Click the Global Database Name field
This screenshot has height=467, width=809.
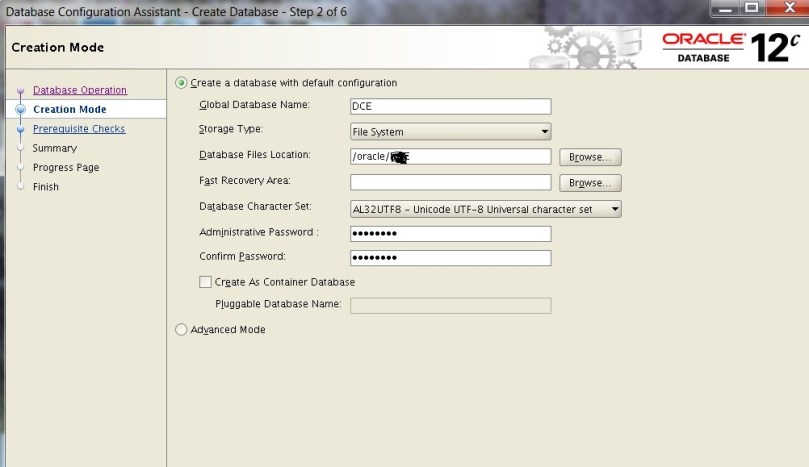(450, 106)
